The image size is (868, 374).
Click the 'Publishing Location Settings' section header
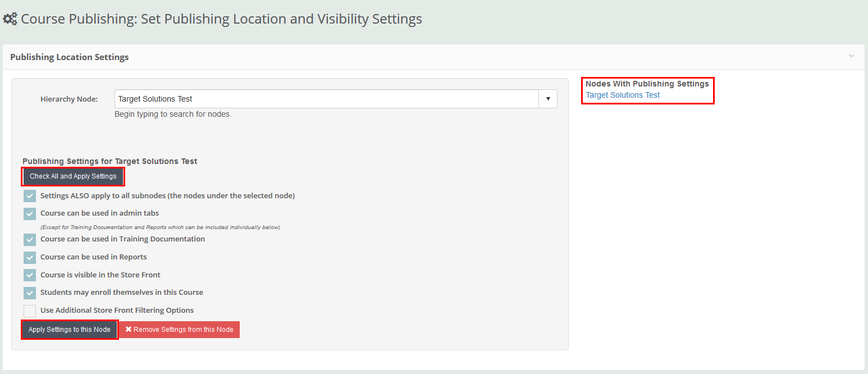click(x=69, y=57)
